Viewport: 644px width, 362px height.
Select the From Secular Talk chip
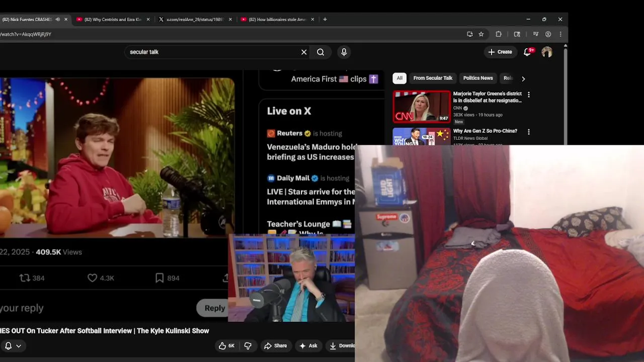point(433,78)
